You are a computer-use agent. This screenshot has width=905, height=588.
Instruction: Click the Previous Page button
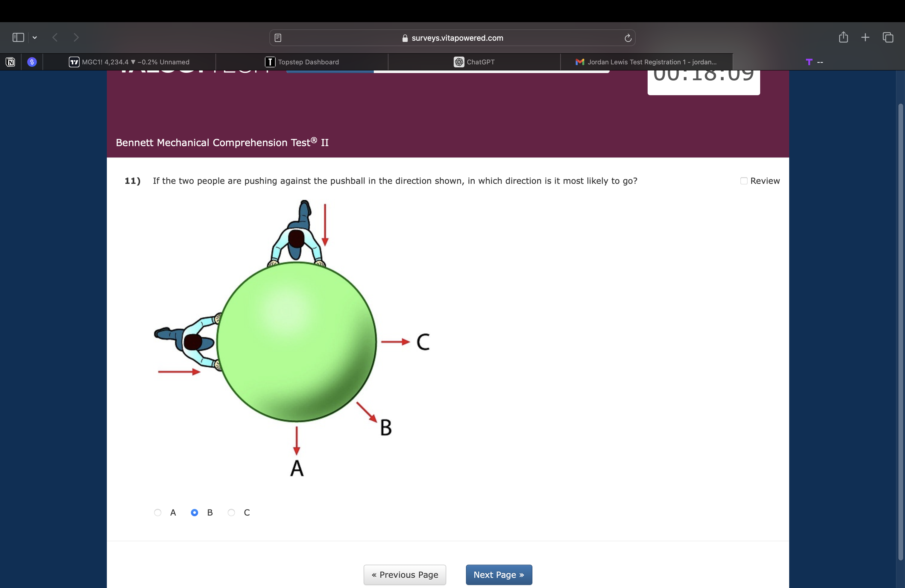pos(405,574)
